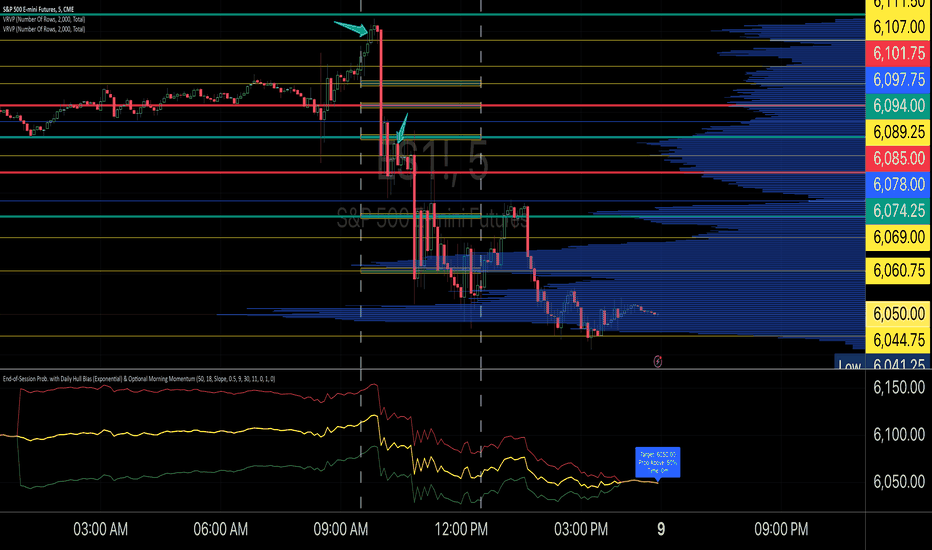Open the End-of-Session Prob. indicator legend

[x=138, y=379]
